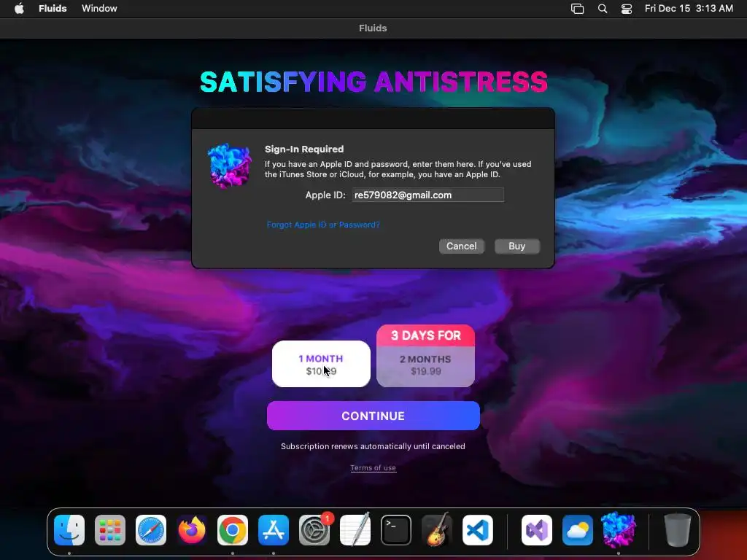
Task: Open Forgot Apple ID or Password link
Action: tap(323, 225)
